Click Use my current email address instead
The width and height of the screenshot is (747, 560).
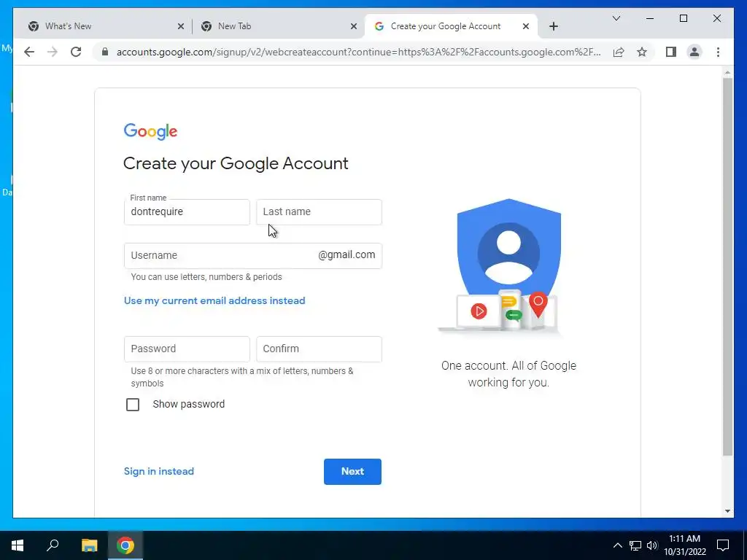[x=214, y=300]
